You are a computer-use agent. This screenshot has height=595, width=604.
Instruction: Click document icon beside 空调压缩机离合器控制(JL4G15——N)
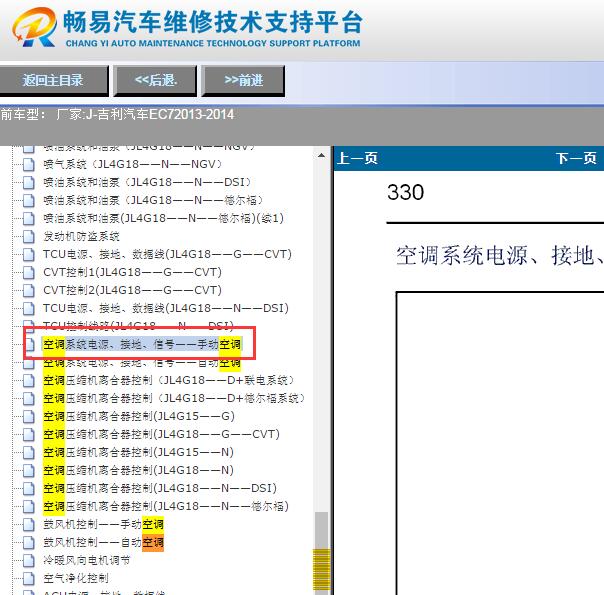point(29,452)
